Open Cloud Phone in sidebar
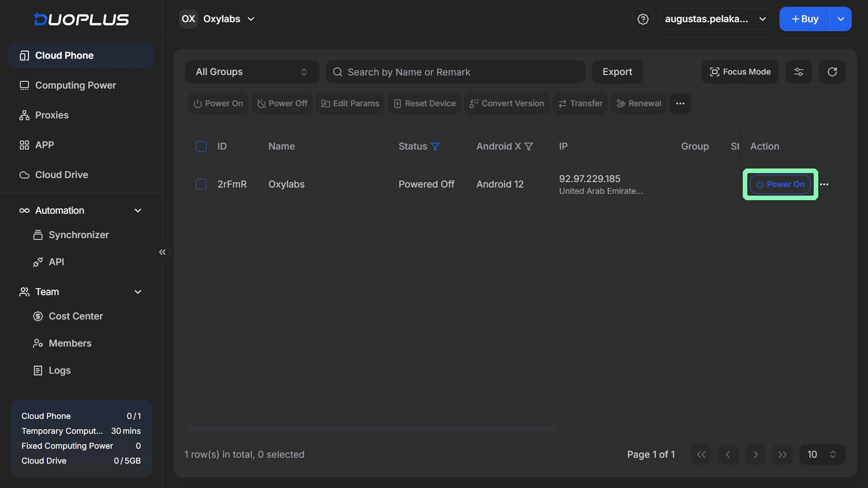Screen dimensions: 868x488 click(x=81, y=56)
